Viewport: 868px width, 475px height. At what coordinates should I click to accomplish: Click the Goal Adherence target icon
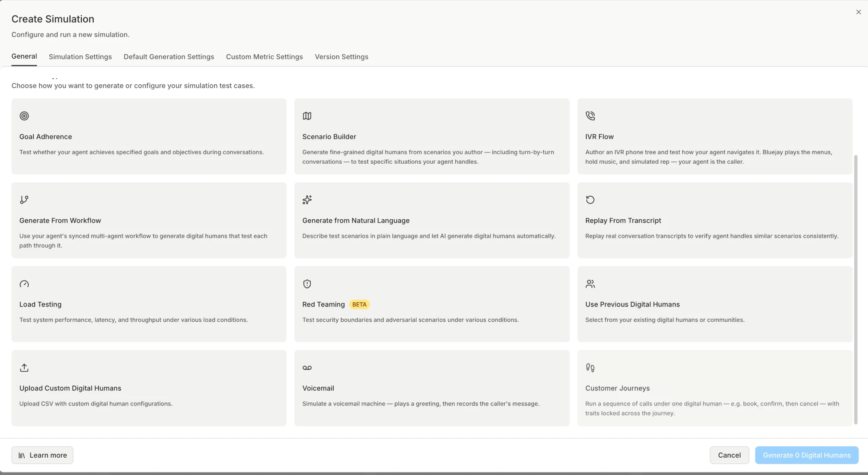click(x=24, y=116)
